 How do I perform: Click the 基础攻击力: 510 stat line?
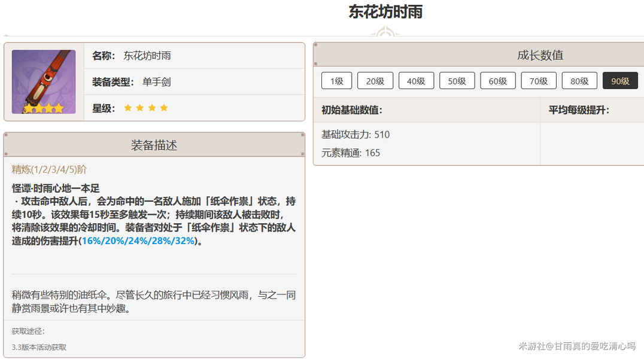coord(356,135)
